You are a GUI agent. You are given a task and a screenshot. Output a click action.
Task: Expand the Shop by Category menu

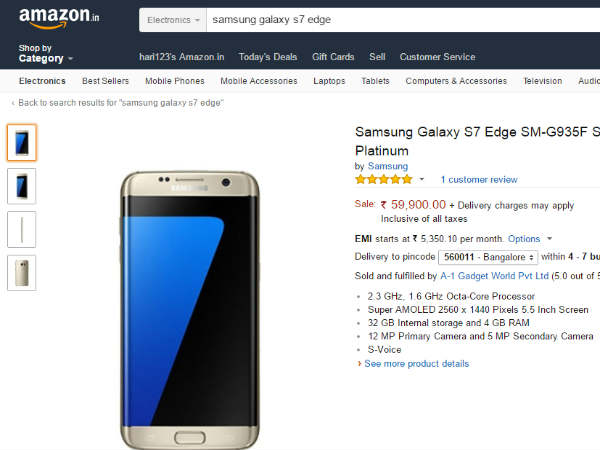click(45, 53)
